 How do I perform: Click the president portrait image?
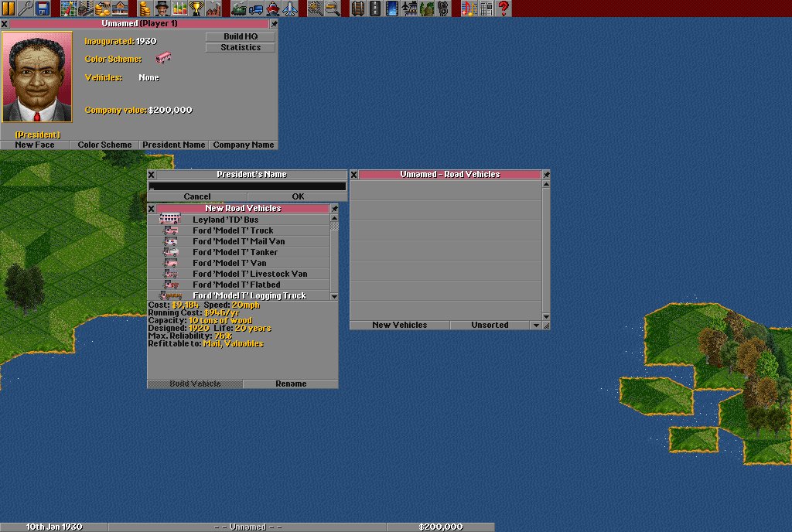click(37, 77)
